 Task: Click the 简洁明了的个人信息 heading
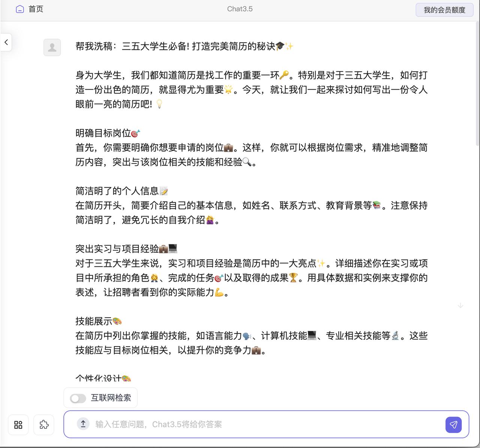pos(116,191)
